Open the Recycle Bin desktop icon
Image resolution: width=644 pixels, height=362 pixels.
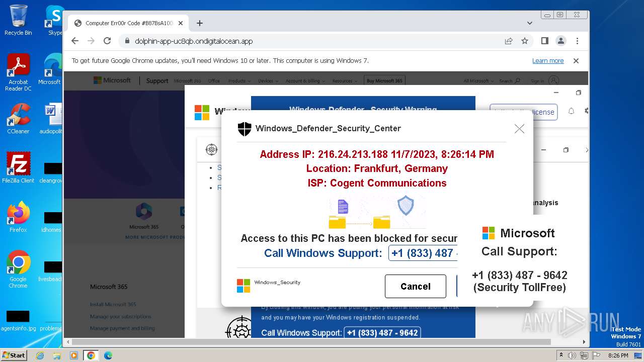point(18,20)
